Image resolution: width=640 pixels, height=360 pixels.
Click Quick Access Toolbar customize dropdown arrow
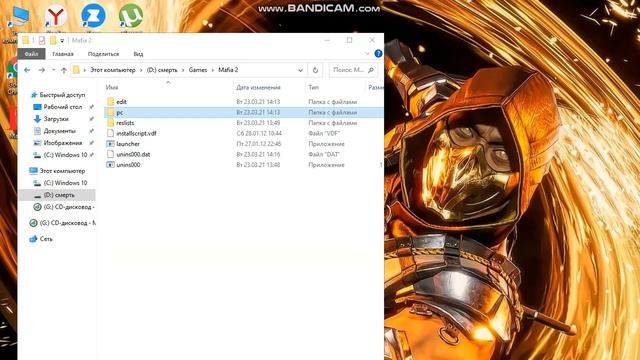tap(62, 40)
